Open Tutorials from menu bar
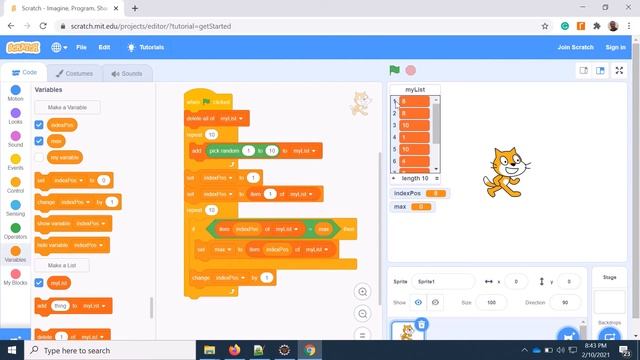Viewport: 640px width, 360px height. 146,47
